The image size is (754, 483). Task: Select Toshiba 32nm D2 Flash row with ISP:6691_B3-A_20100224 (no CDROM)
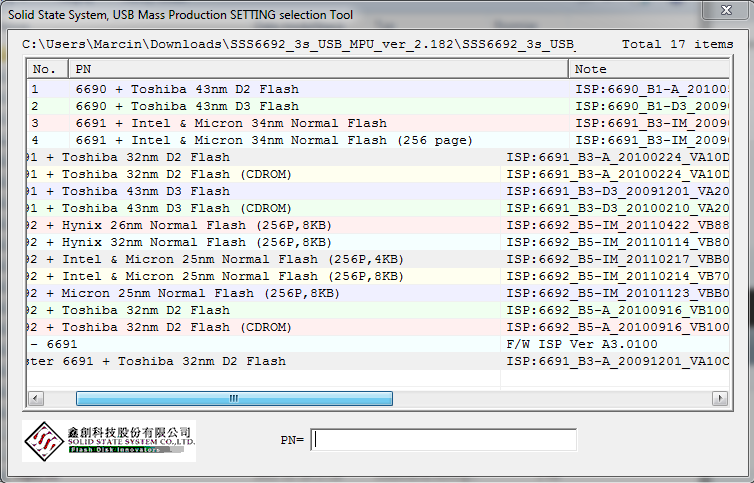pyautogui.click(x=378, y=157)
